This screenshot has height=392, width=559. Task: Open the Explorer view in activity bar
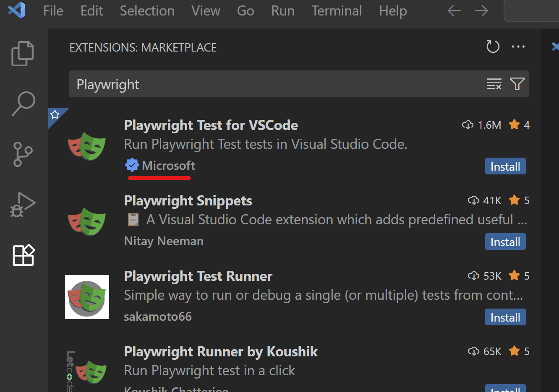[x=23, y=54]
